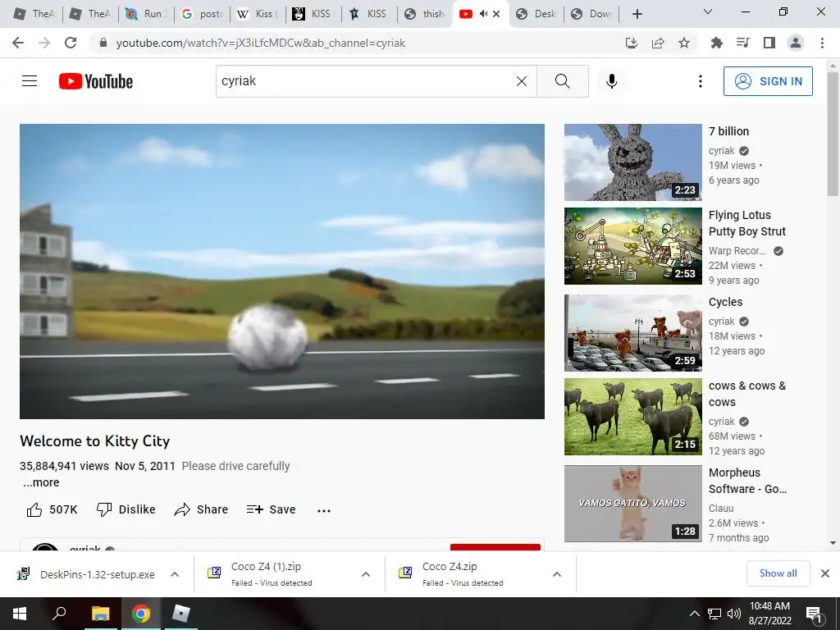
Task: Expand DeskPins-1.32-setup.exe download options
Action: 174,574
